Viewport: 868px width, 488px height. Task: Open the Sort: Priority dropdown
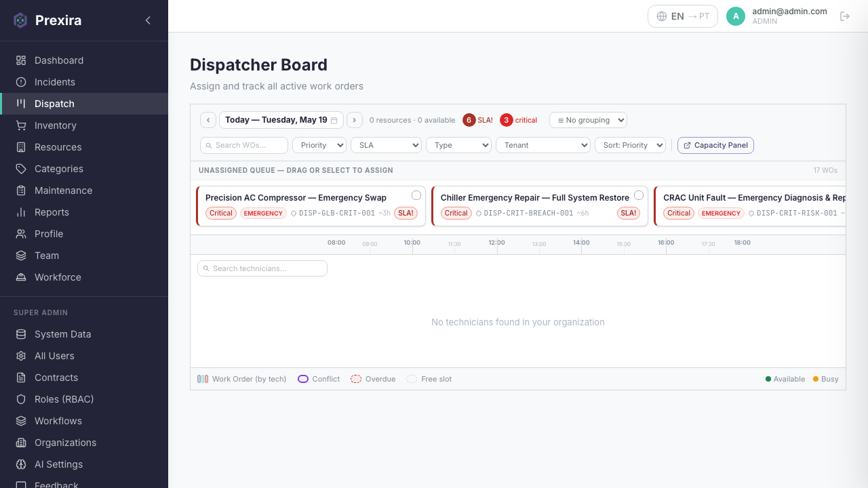coord(630,145)
